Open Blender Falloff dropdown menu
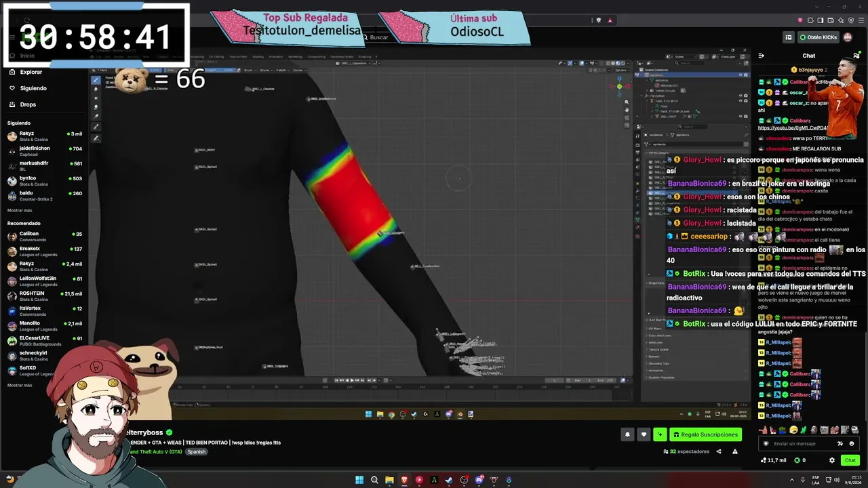Image resolution: width=868 pixels, height=488 pixels. tap(282, 70)
